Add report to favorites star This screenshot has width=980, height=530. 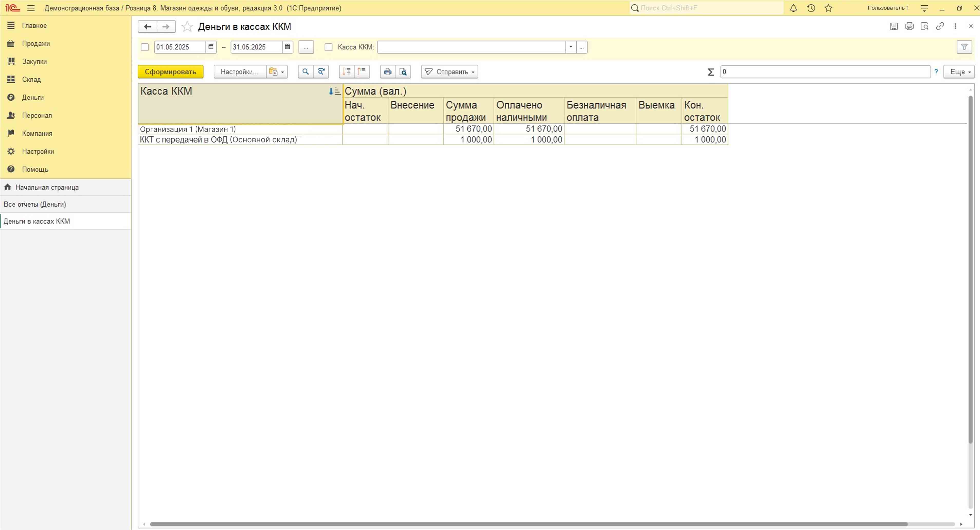point(187,27)
